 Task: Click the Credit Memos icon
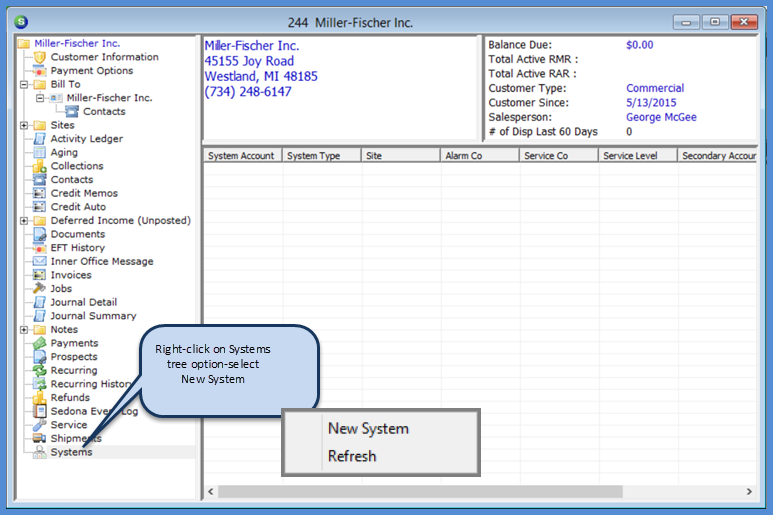pos(39,193)
